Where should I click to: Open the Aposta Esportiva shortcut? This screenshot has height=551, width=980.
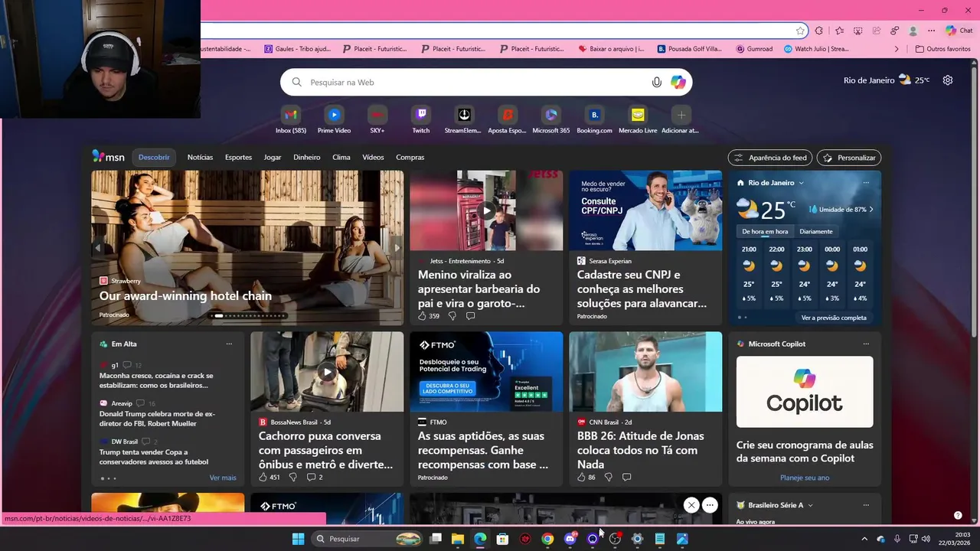pyautogui.click(x=507, y=119)
